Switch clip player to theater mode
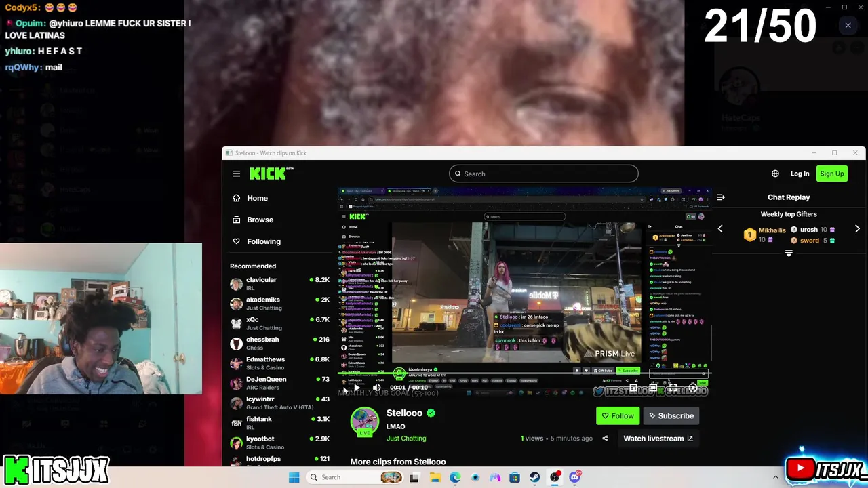Screen dimensions: 868x488 pyautogui.click(x=653, y=388)
